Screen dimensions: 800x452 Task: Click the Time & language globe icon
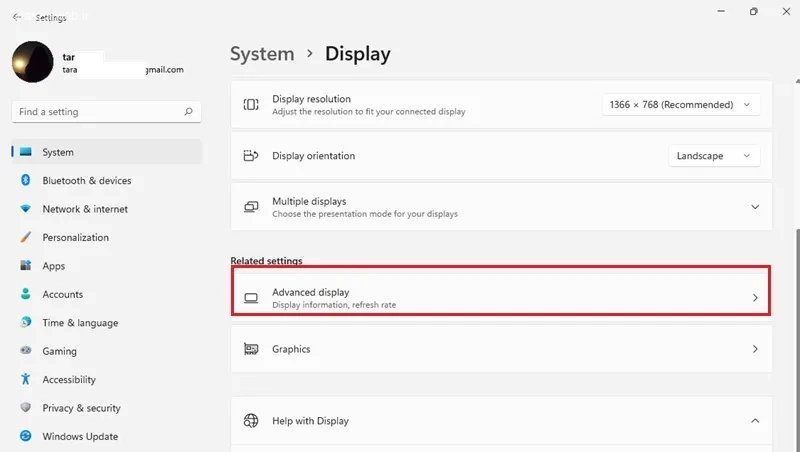click(26, 322)
